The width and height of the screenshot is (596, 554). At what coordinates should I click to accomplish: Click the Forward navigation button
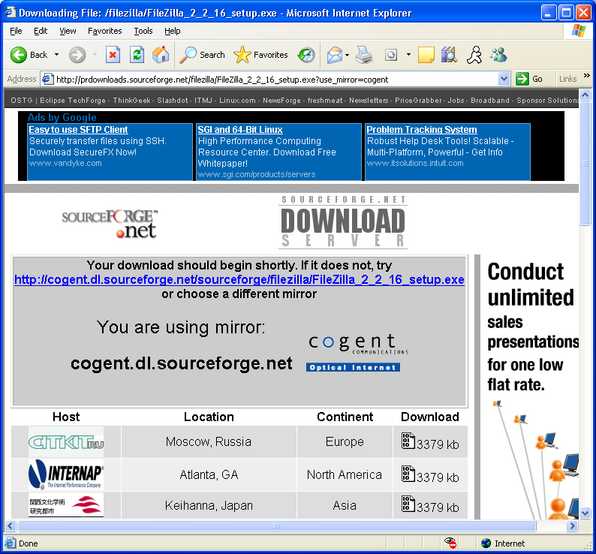click(77, 55)
